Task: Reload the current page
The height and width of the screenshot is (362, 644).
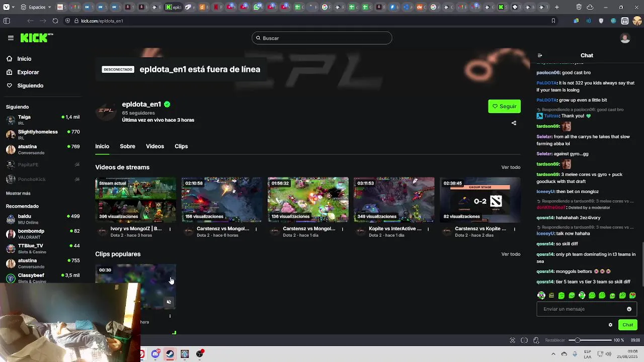Action: click(x=55, y=21)
